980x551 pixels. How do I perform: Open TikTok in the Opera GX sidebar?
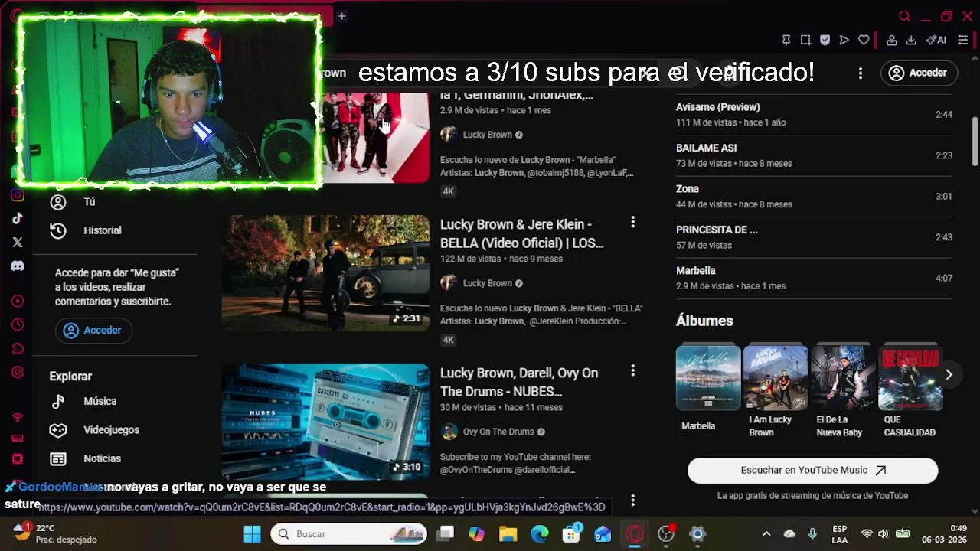coord(18,218)
